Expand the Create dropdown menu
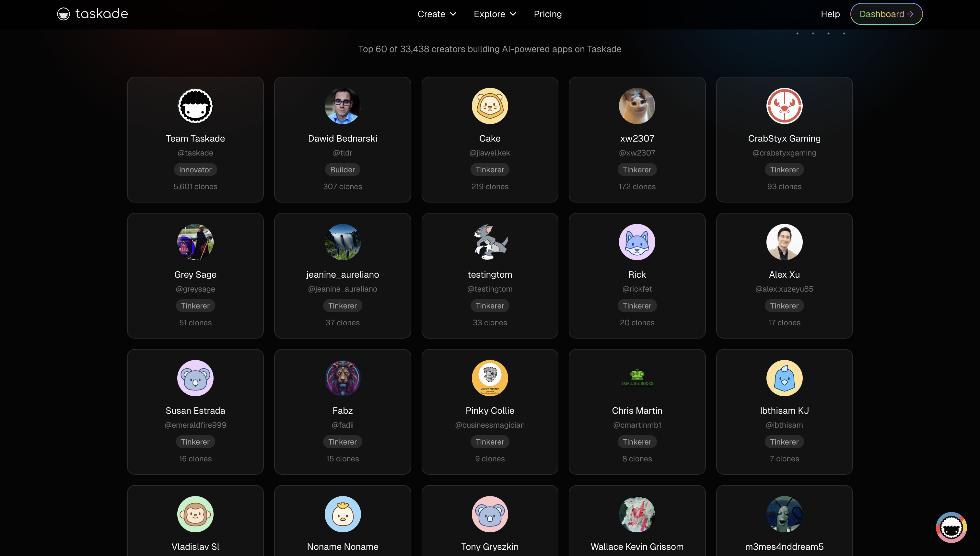 437,14
